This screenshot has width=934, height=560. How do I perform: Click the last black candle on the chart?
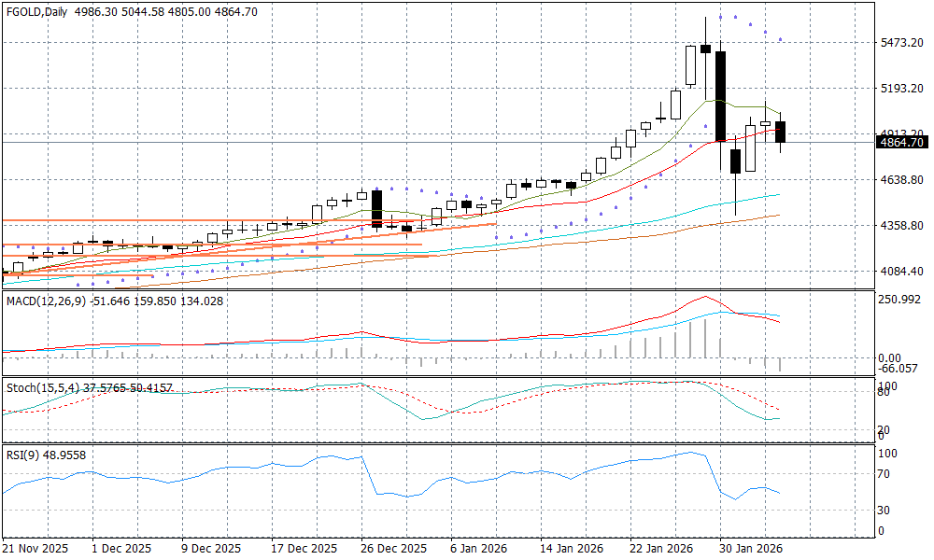781,132
